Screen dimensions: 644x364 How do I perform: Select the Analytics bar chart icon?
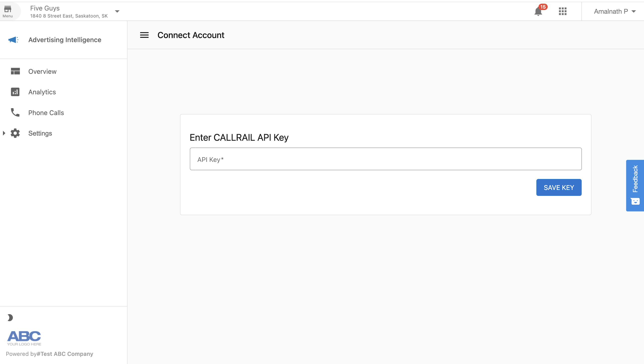click(x=15, y=92)
